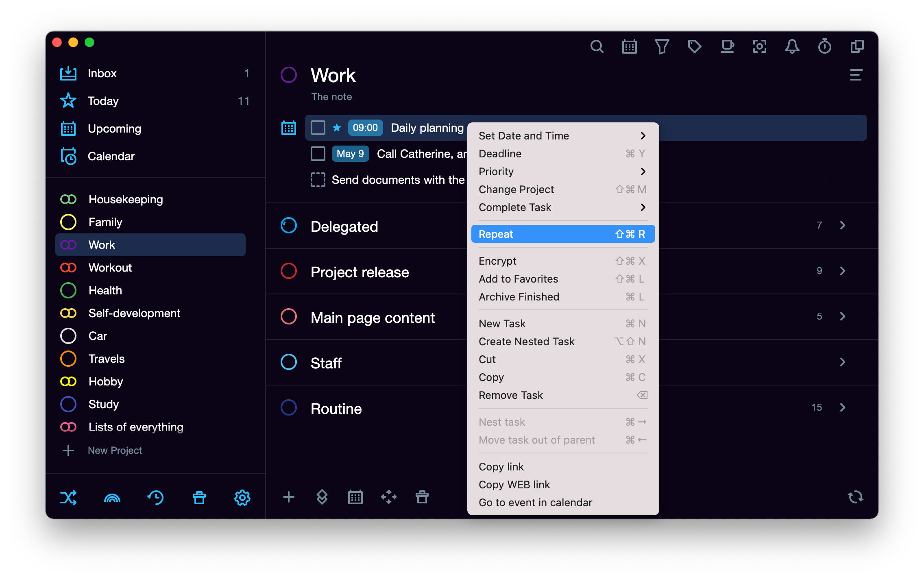Click the tag icon in top toolbar
924x579 pixels.
(x=694, y=47)
